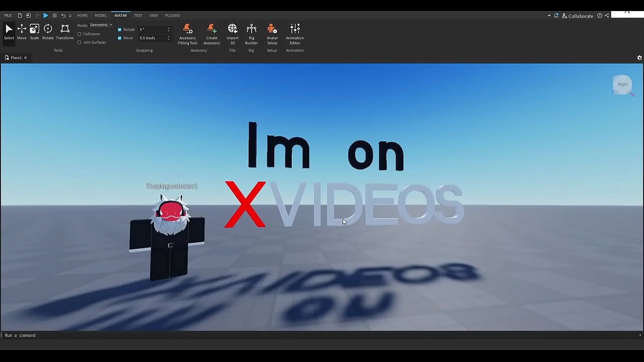Close the Place1 tab
Image resolution: width=644 pixels, height=362 pixels.
coord(25,58)
